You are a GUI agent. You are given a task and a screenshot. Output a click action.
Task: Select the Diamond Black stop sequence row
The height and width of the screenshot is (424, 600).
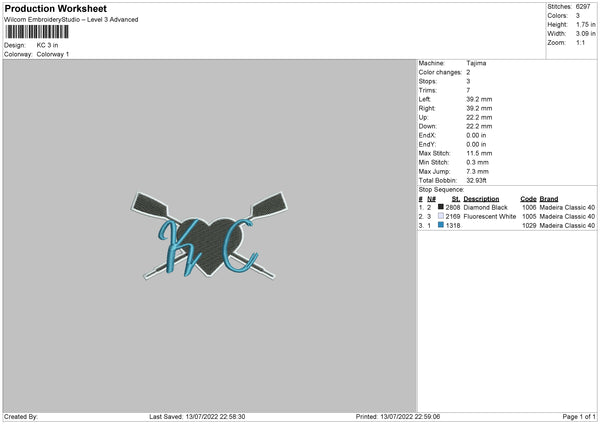tap(507, 207)
